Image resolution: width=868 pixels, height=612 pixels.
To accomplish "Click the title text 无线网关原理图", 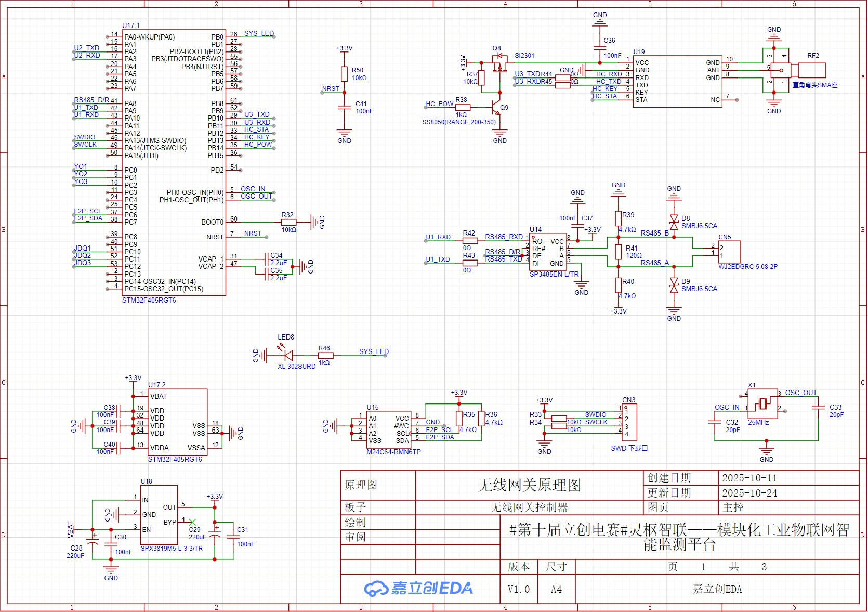I will (529, 485).
